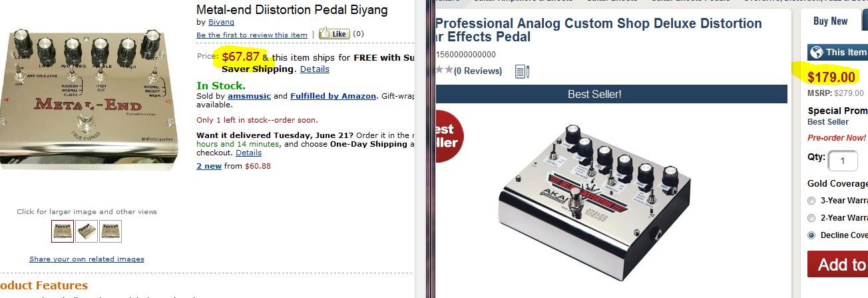
Task: Select the Decline Coverage radio option
Action: tap(811, 235)
